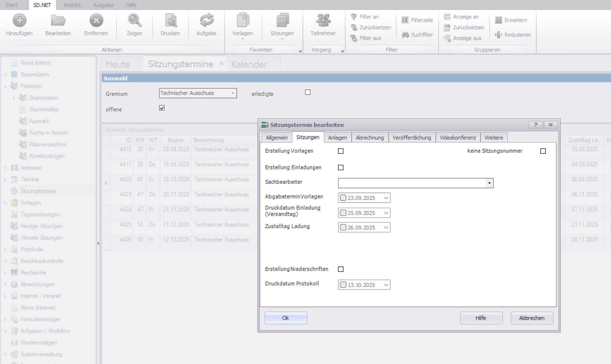Image resolution: width=611 pixels, height=364 pixels.
Task: Enable the Erstellung Vorlagen checkbox
Action: [x=341, y=151]
